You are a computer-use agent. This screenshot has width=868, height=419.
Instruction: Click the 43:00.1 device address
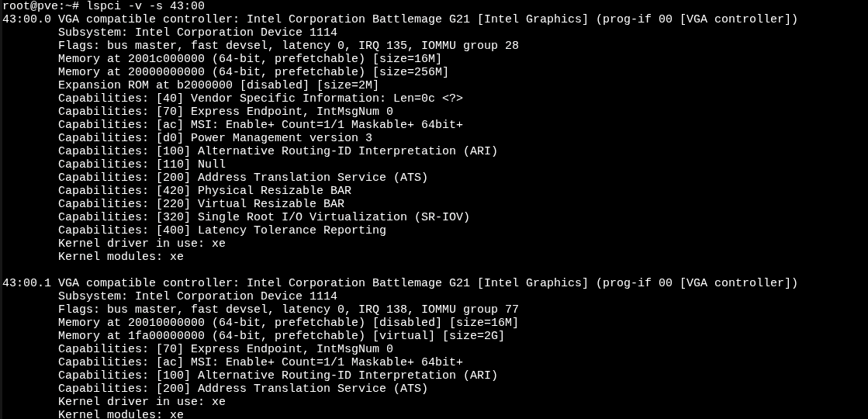(x=27, y=283)
